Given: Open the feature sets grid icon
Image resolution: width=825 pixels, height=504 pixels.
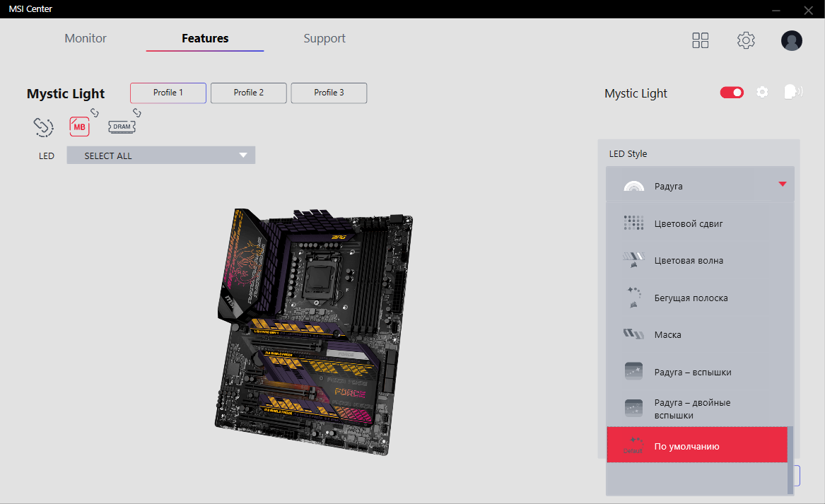Looking at the screenshot, I should pos(701,40).
